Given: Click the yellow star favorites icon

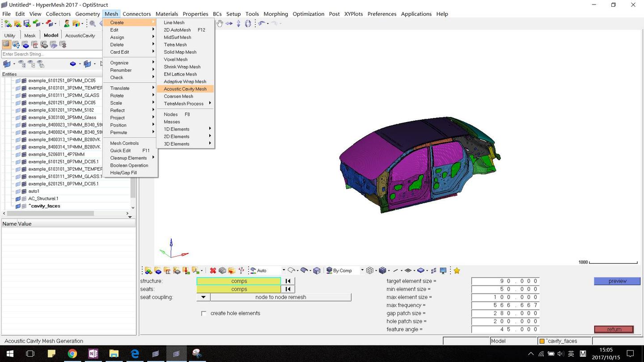Looking at the screenshot, I should click(x=457, y=270).
